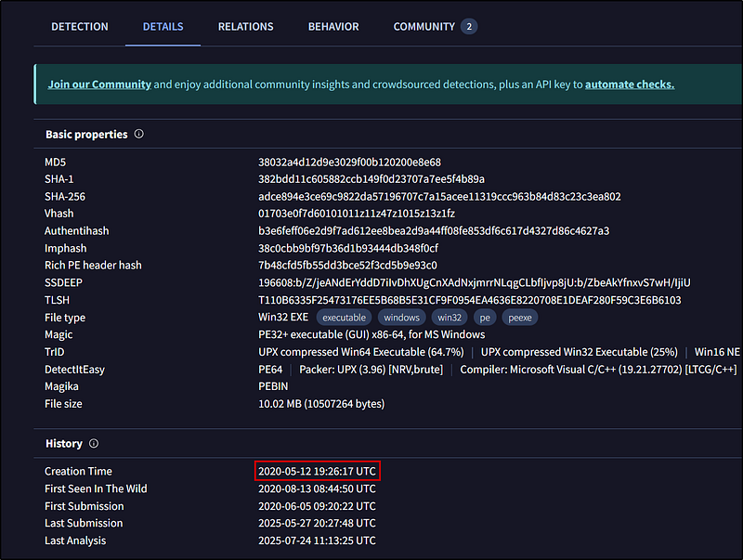743x560 pixels.
Task: Click the win32 tag chip
Action: point(450,318)
